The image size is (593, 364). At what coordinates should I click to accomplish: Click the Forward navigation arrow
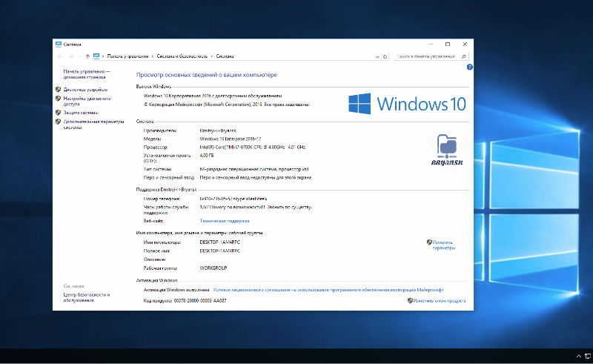(70, 56)
